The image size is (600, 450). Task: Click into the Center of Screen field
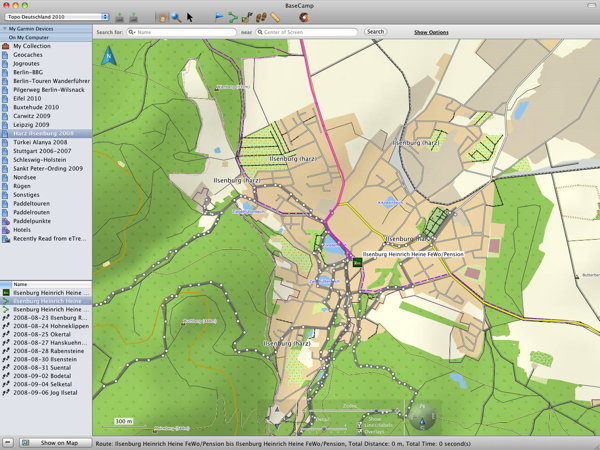tap(306, 32)
